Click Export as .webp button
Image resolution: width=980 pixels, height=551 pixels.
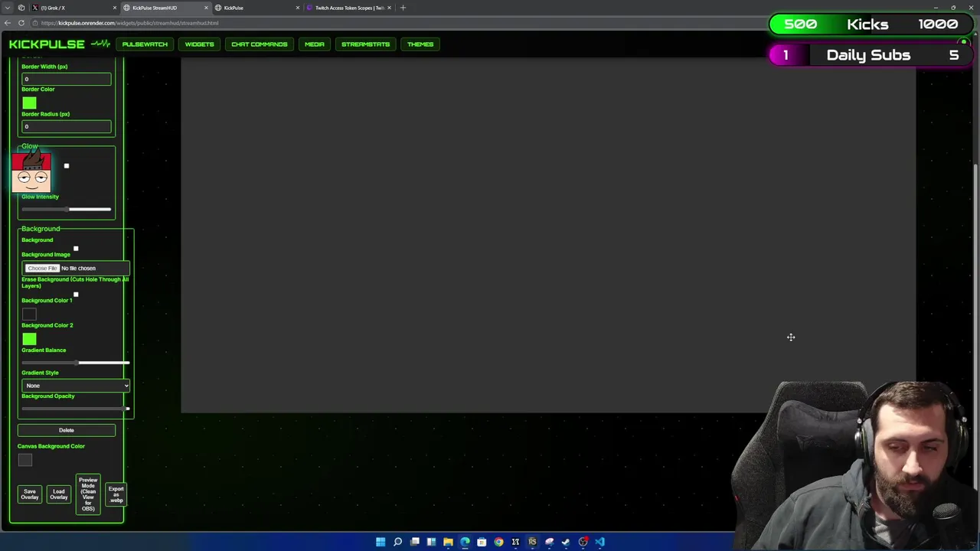point(116,494)
